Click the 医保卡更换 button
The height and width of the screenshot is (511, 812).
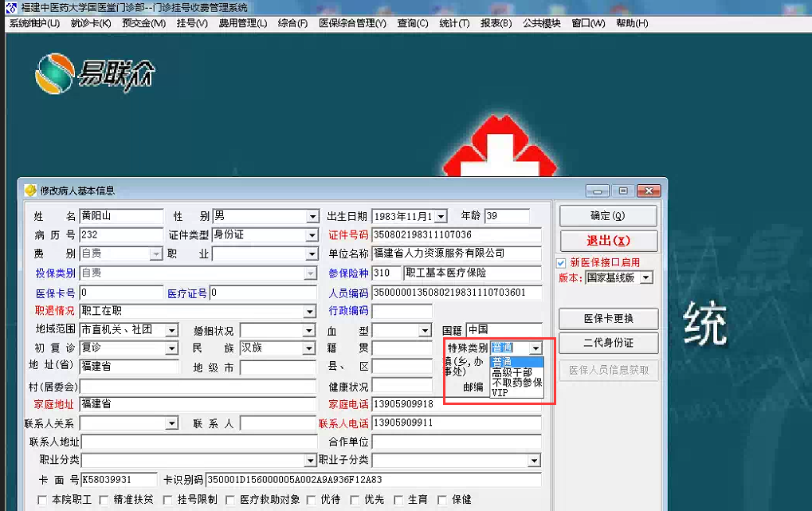point(609,319)
